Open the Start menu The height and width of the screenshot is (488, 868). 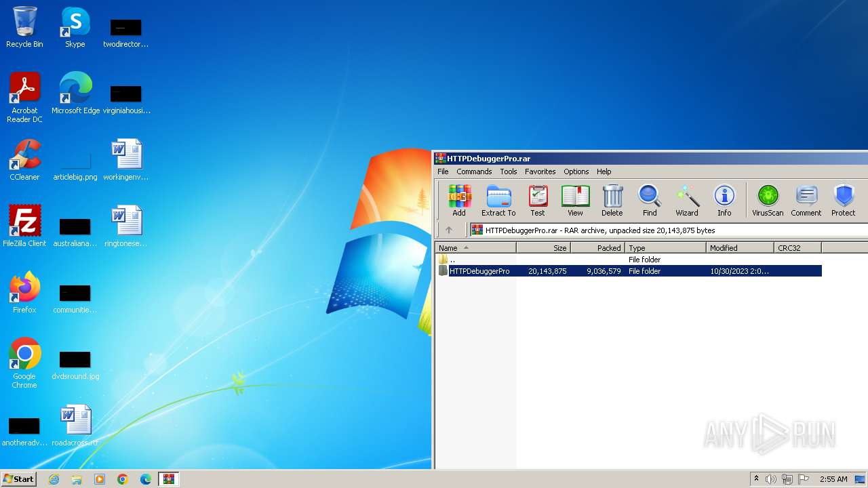coord(19,479)
